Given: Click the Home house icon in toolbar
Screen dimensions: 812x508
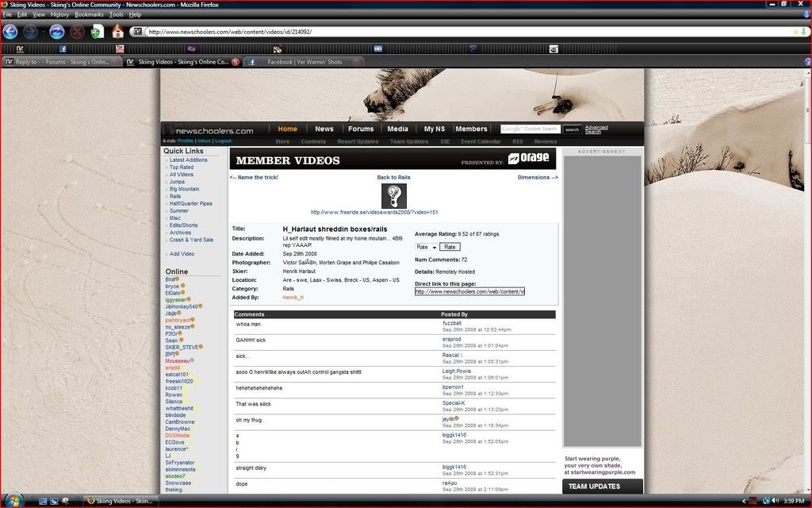Looking at the screenshot, I should (117, 32).
